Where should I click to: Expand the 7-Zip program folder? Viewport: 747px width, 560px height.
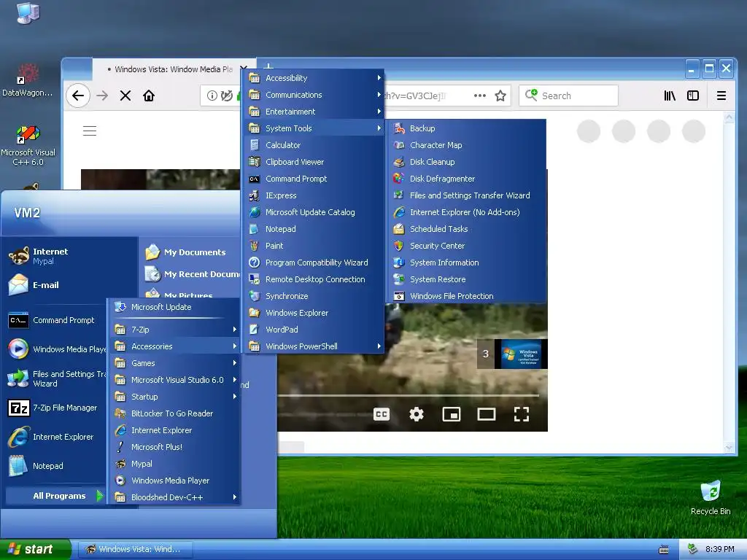point(174,330)
